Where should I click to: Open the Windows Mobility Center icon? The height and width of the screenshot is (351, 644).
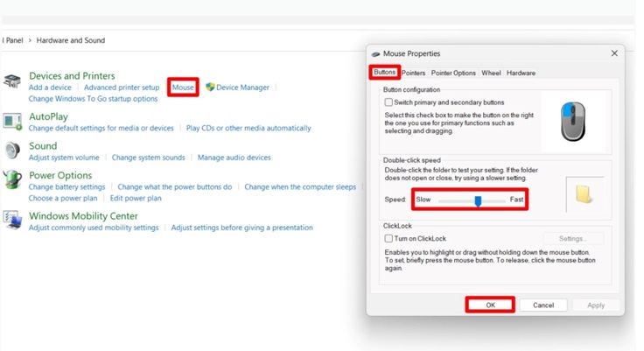click(x=12, y=221)
